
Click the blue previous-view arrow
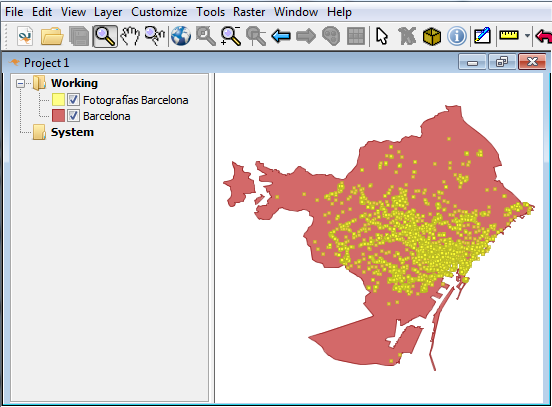point(281,36)
